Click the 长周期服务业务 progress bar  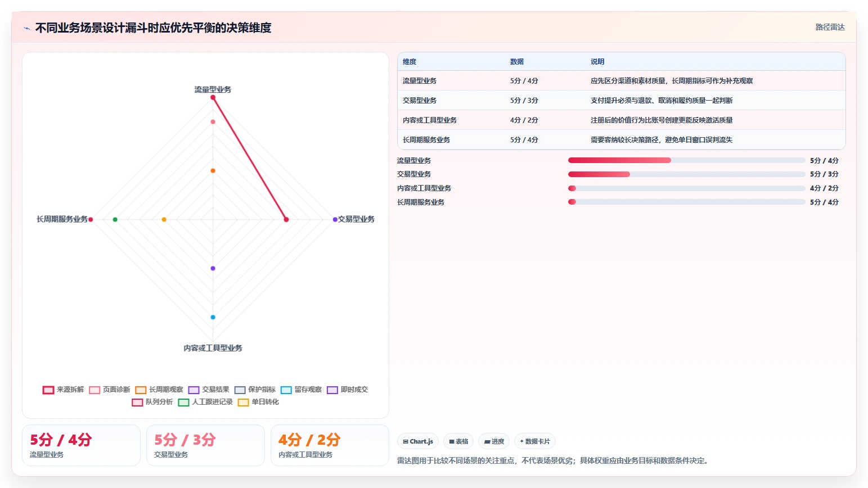coord(686,202)
